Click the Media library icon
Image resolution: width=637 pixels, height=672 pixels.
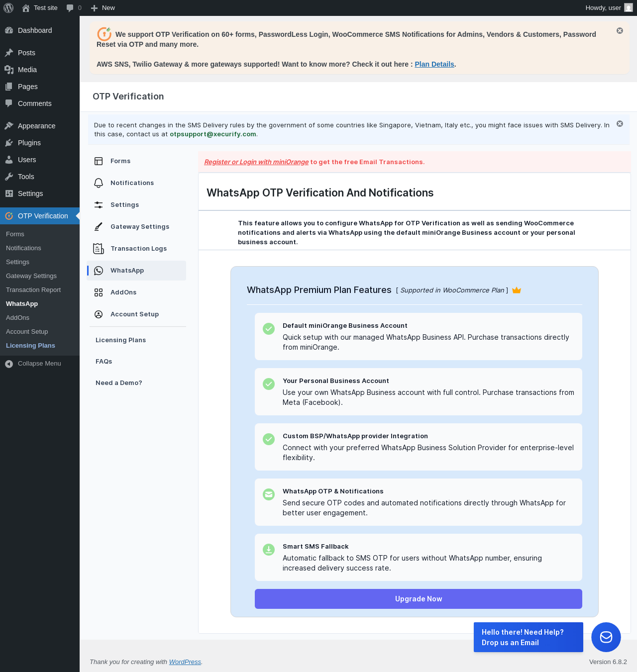[9, 70]
